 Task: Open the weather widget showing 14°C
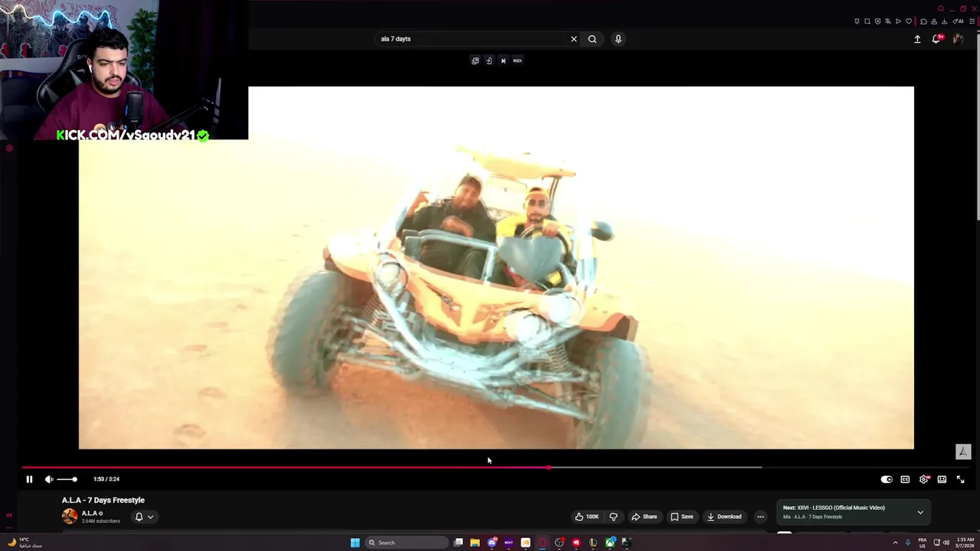(x=24, y=543)
